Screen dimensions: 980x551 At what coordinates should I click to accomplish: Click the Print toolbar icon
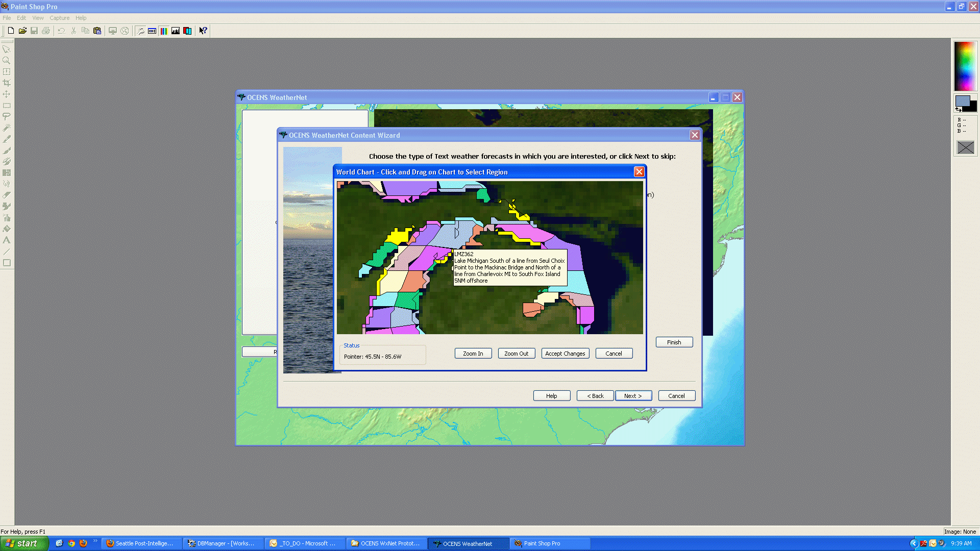(46, 31)
